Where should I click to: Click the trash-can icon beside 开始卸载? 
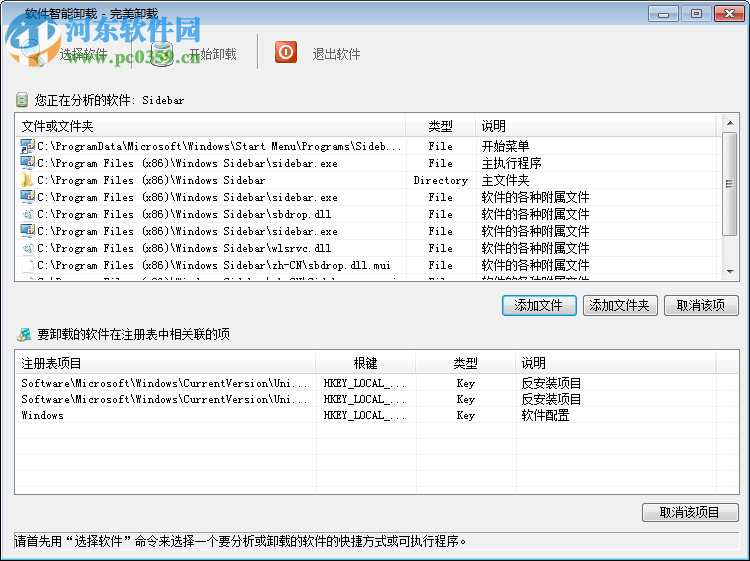(x=162, y=54)
